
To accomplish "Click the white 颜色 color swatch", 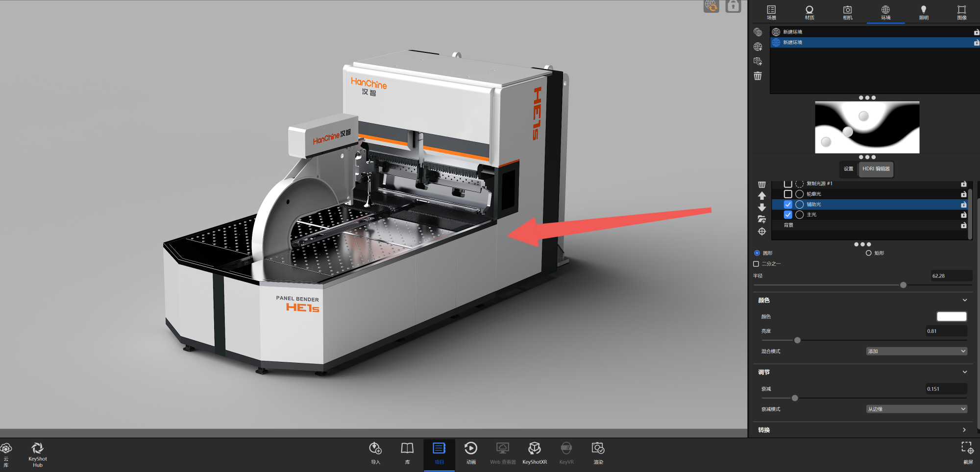I will pyautogui.click(x=951, y=316).
